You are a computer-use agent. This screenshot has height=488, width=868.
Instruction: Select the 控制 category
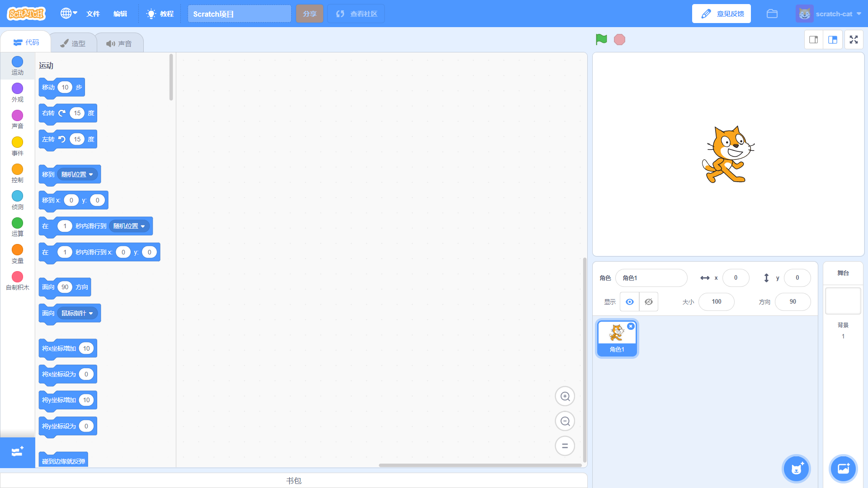(x=17, y=173)
